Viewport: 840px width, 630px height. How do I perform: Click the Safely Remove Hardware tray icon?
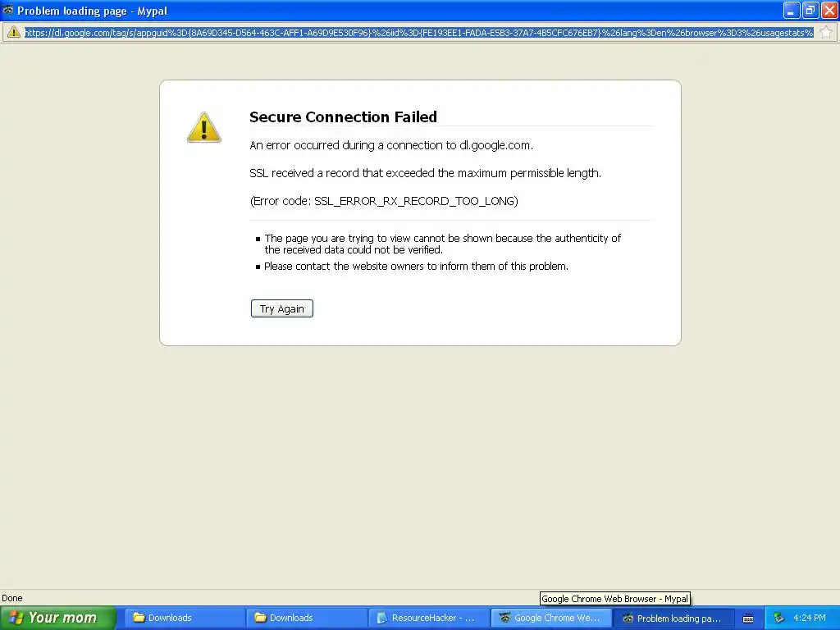pos(778,619)
